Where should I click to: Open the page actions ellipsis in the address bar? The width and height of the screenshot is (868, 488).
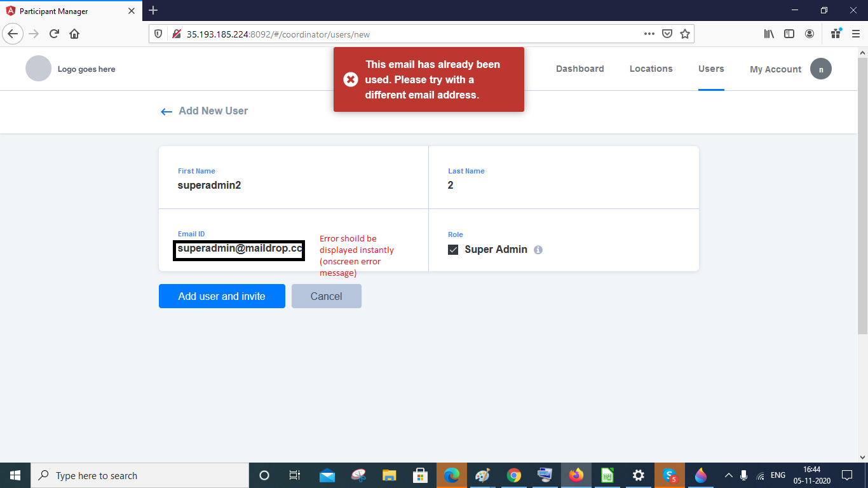point(649,34)
